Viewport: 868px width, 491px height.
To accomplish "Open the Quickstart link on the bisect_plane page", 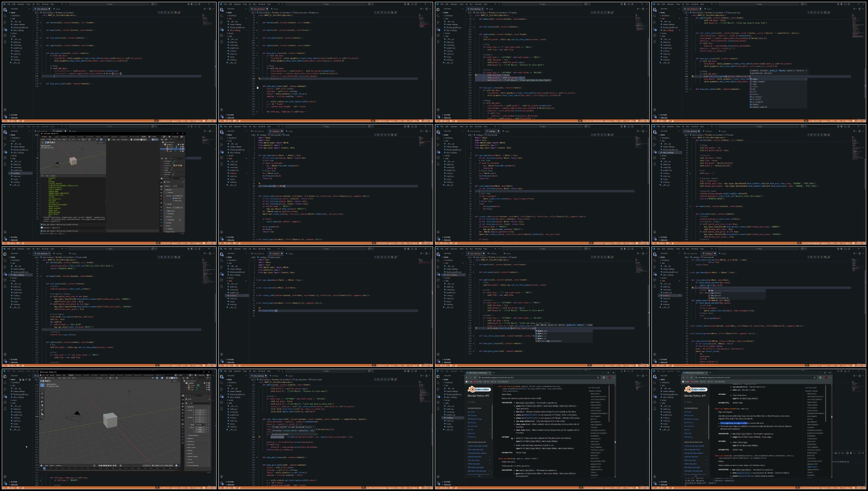I will tap(471, 412).
